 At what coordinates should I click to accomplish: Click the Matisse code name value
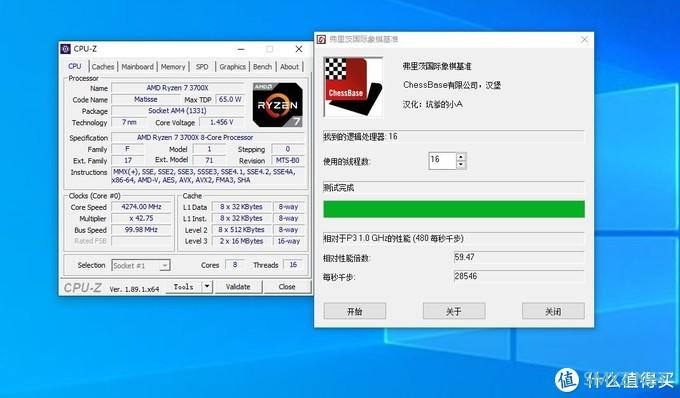pos(146,99)
